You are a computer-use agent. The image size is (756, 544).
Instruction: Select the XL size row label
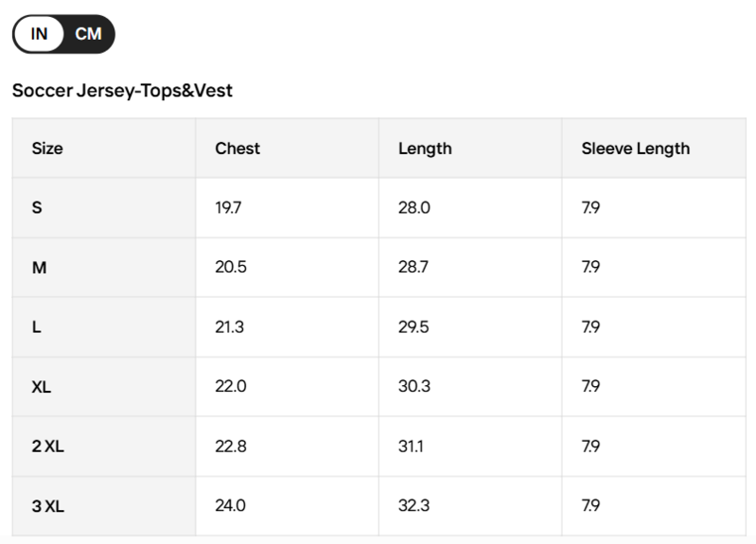click(42, 387)
